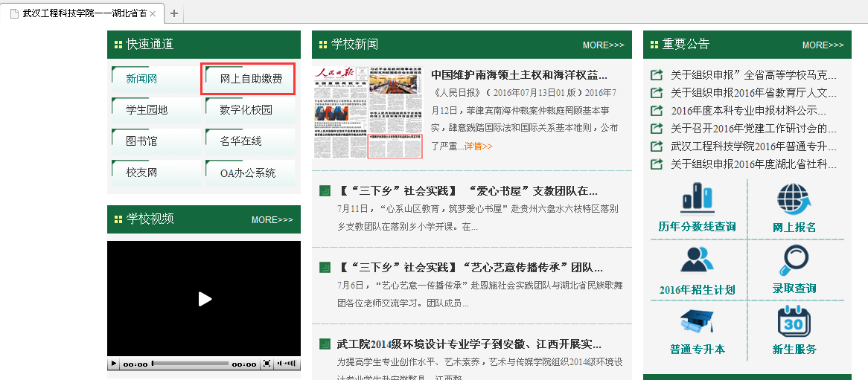Expand 重要公告 with MORE>>> link
Image resolution: width=868 pixels, height=380 pixels.
click(823, 45)
